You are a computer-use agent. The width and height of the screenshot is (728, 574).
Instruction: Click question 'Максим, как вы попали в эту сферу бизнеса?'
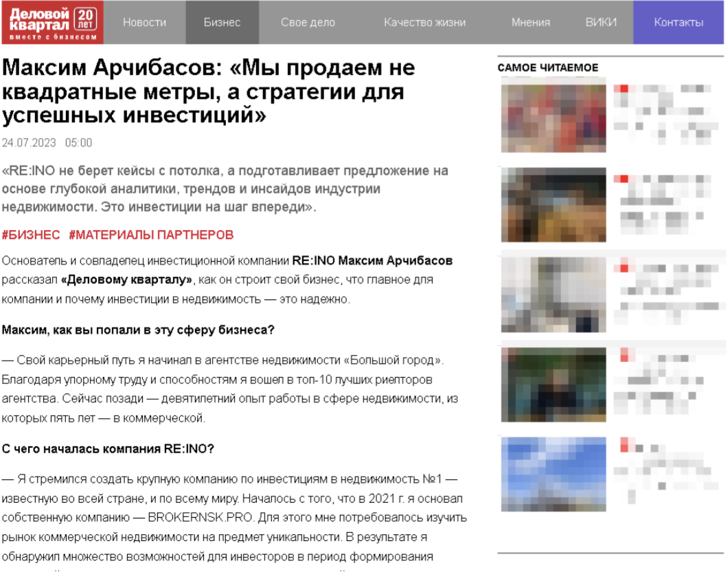[138, 330]
